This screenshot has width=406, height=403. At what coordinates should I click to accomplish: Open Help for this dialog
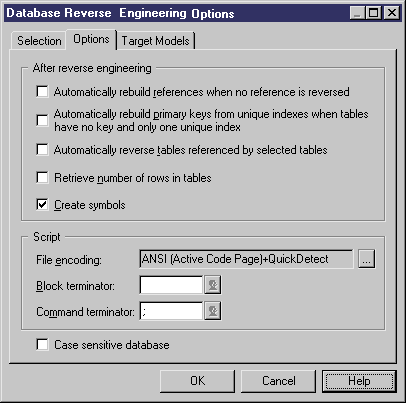[359, 381]
